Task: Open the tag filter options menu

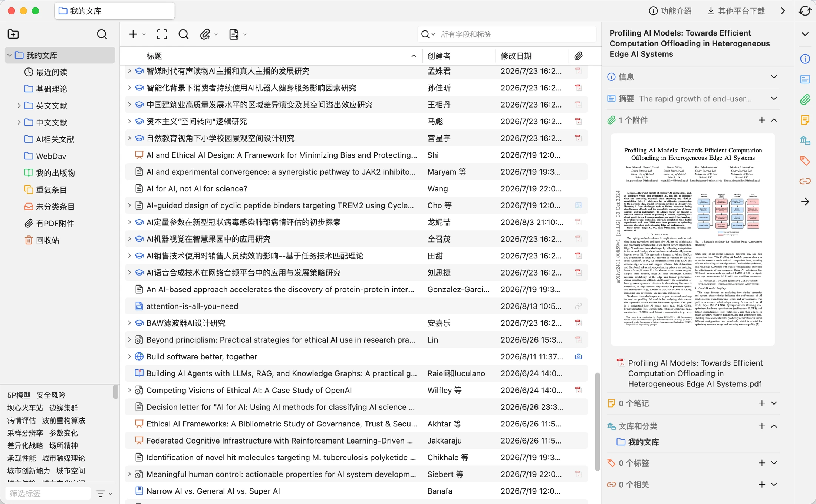Action: point(104,494)
